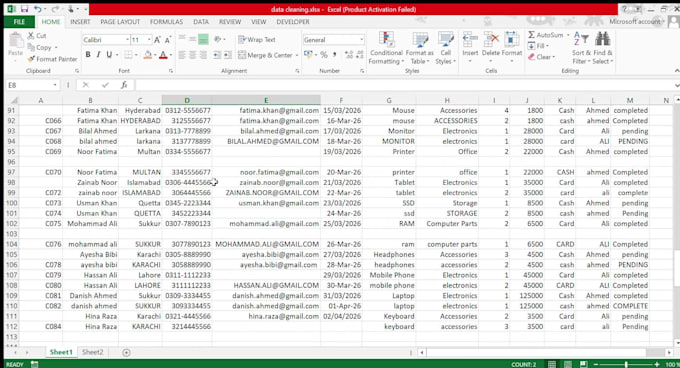Switch to Page Break Preview in status bar
The width and height of the screenshot is (680, 368).
coord(583,365)
